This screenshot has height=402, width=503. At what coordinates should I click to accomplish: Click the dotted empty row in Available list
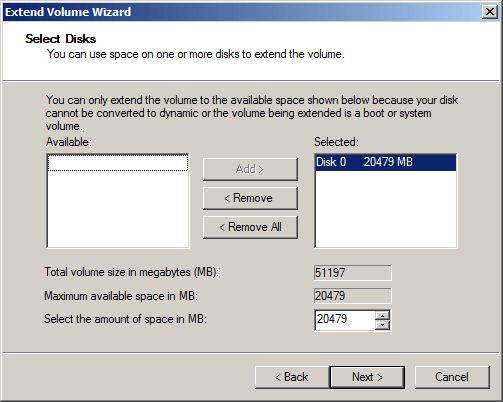118,163
